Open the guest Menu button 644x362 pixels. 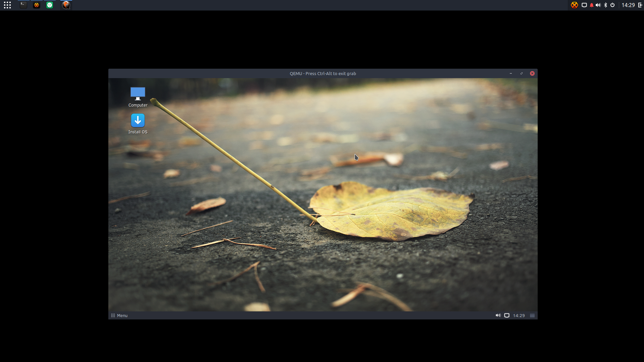pos(119,315)
